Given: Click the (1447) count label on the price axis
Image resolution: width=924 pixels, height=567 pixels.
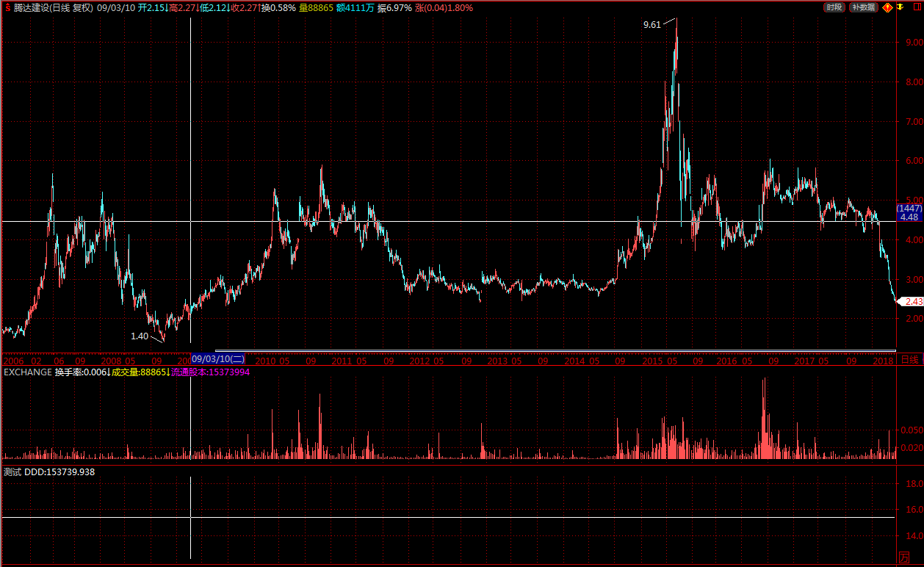Looking at the screenshot, I should click(909, 209).
